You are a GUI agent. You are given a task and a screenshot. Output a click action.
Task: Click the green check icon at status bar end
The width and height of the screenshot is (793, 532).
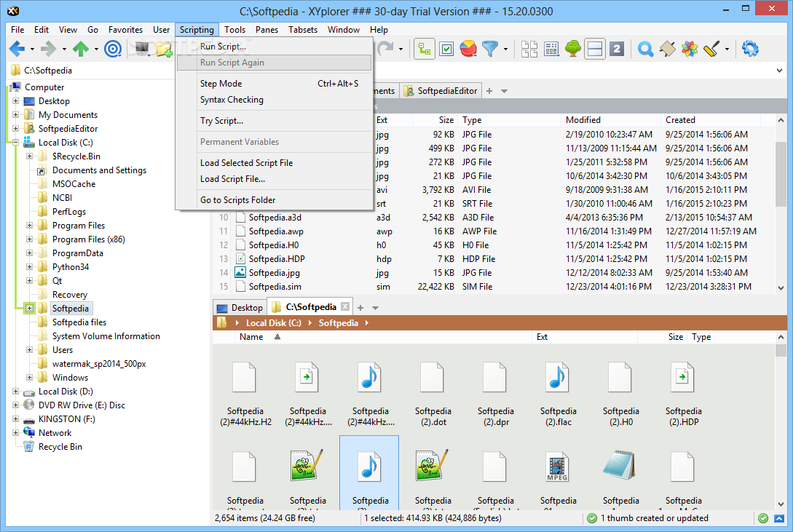click(x=763, y=518)
